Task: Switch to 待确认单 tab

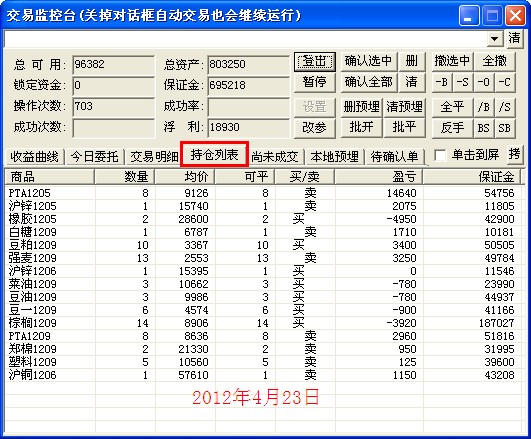Action: pyautogui.click(x=395, y=157)
